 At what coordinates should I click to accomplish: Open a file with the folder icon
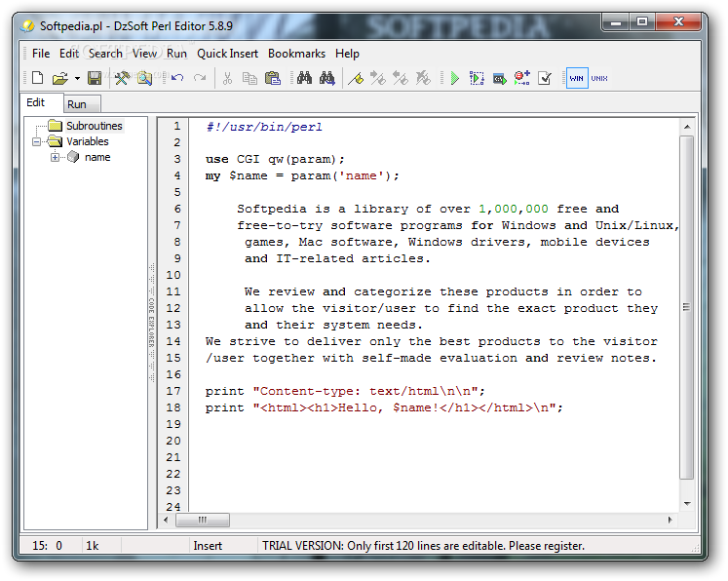(x=59, y=78)
